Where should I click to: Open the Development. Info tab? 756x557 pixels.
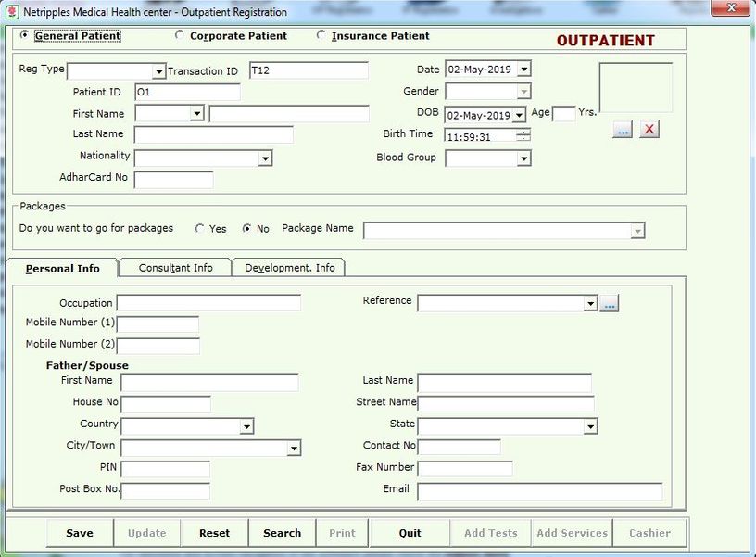[289, 268]
